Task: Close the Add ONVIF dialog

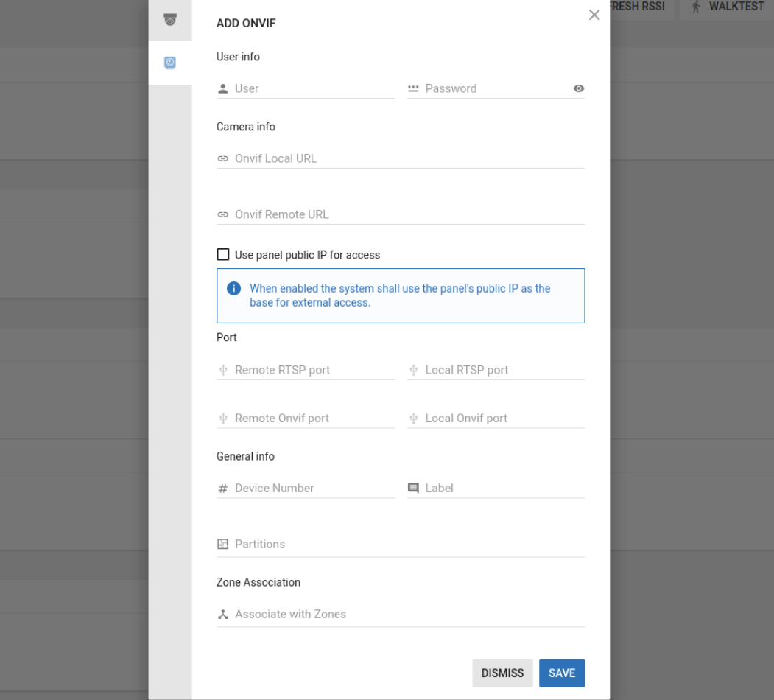Action: click(x=594, y=15)
